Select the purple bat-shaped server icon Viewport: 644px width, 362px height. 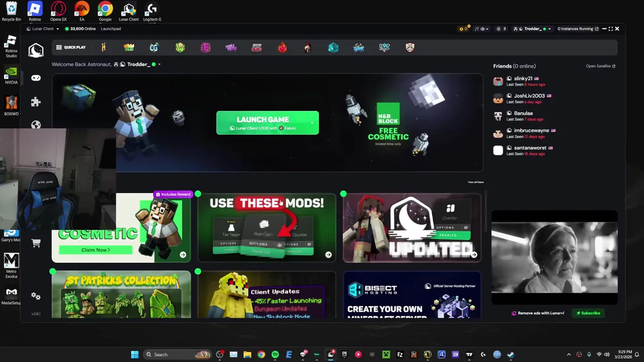point(231,47)
